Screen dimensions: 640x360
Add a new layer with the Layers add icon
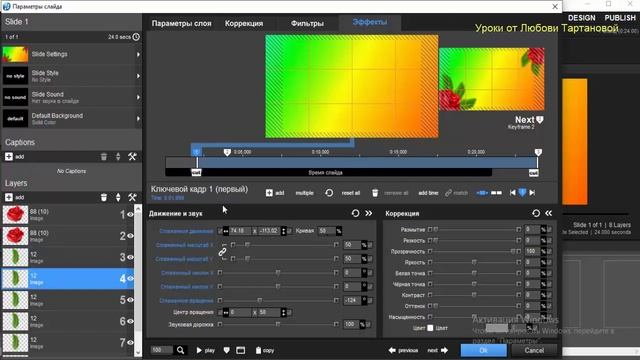(9, 198)
